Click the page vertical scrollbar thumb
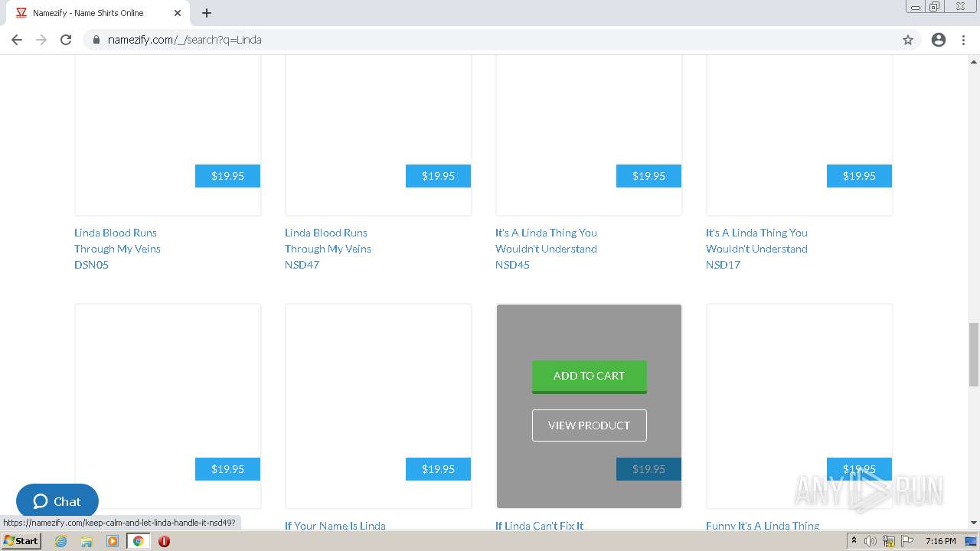 974,355
